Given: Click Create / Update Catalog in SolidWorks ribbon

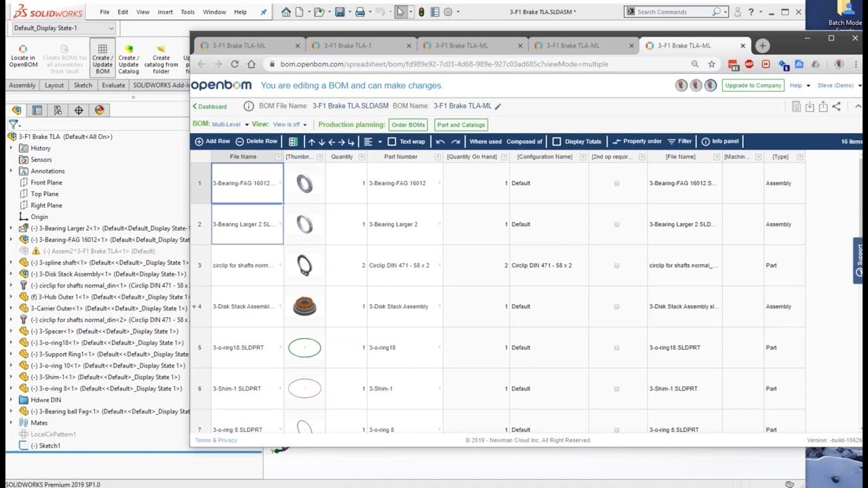Looking at the screenshot, I should pyautogui.click(x=128, y=60).
